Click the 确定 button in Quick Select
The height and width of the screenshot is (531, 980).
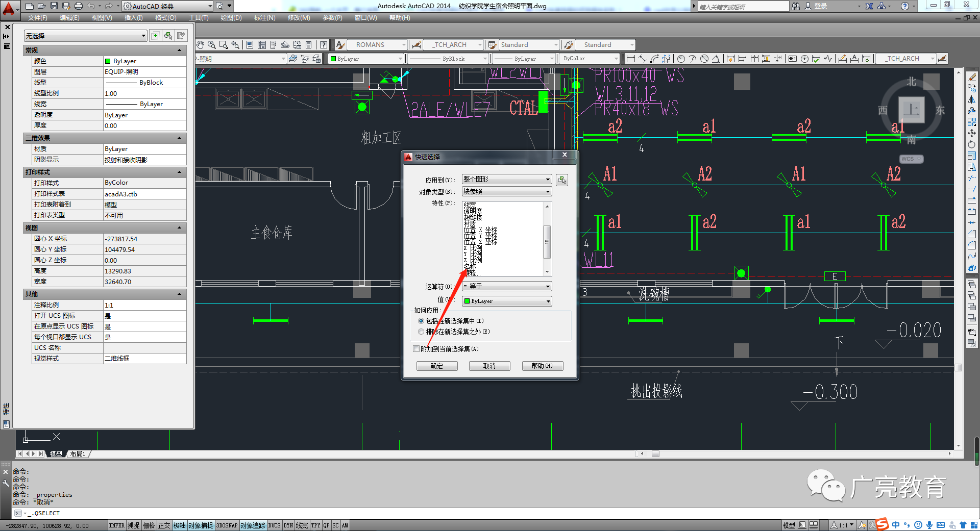click(437, 366)
